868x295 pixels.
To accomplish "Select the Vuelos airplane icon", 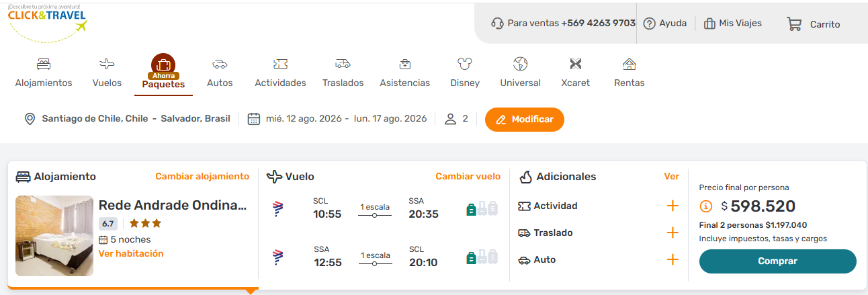I will click(x=107, y=65).
